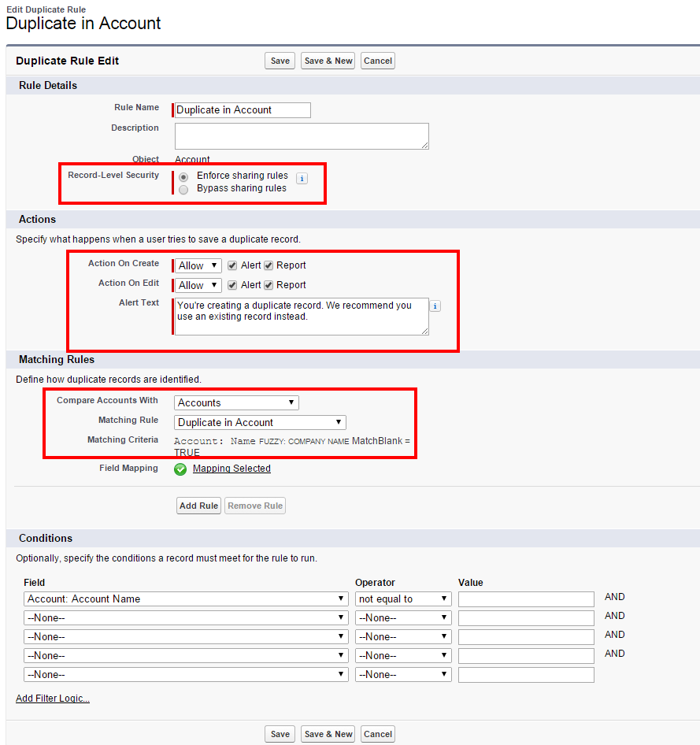Click top Save button

coord(280,61)
